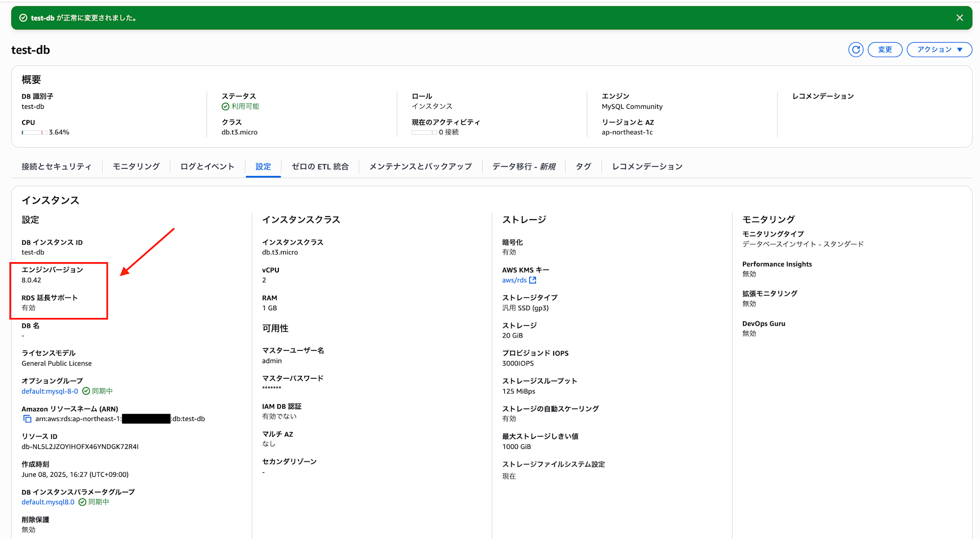Switch to the タグ tab
This screenshot has width=980, height=539.
pyautogui.click(x=583, y=167)
